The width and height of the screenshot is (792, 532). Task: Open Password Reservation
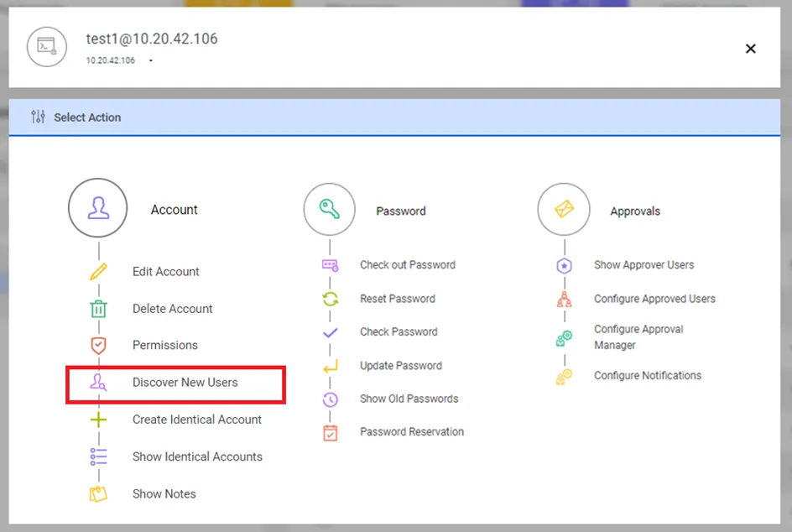(412, 431)
